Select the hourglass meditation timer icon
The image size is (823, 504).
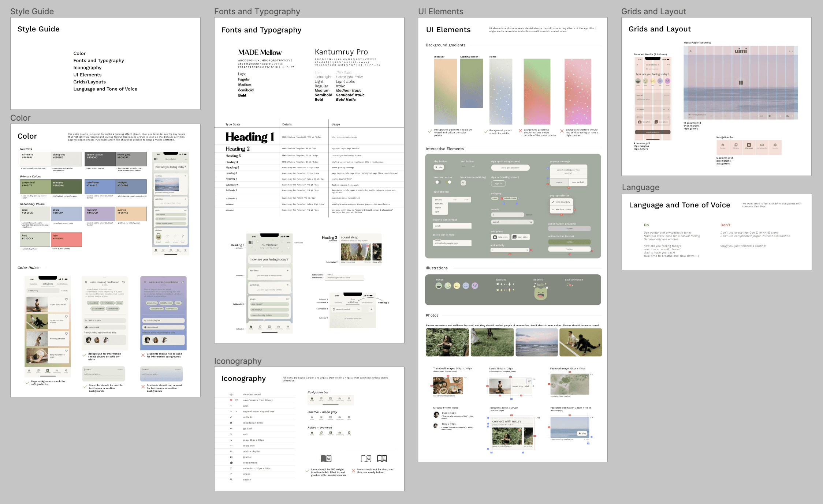231,423
